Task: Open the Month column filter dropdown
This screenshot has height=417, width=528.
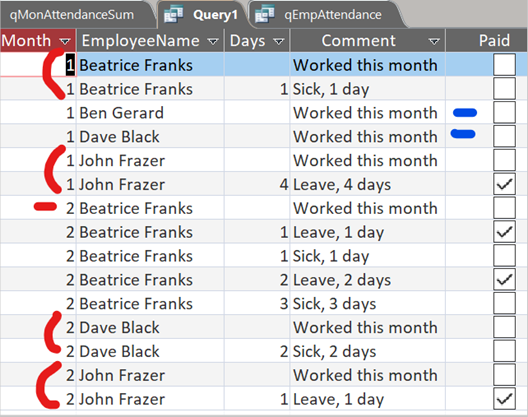Action: coord(65,41)
